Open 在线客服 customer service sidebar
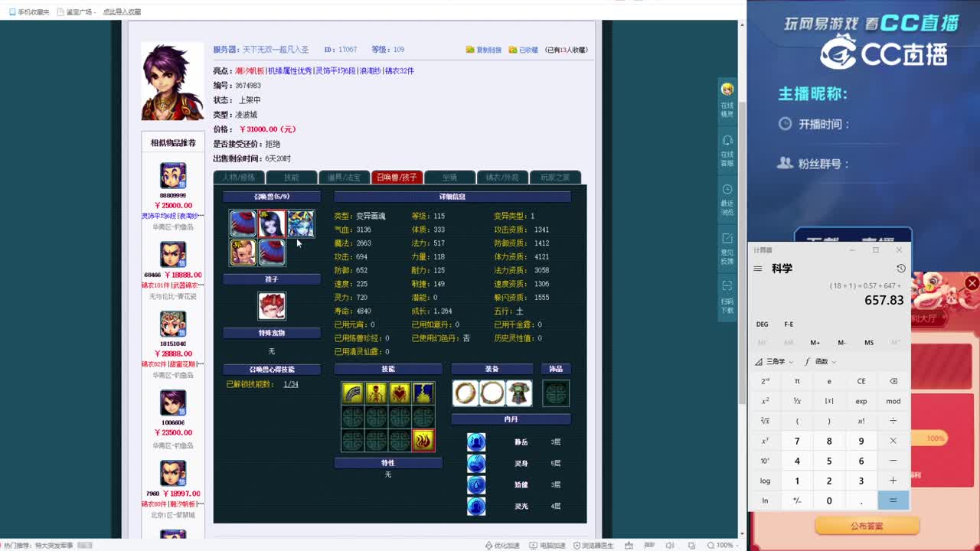The image size is (980, 551). [727, 150]
